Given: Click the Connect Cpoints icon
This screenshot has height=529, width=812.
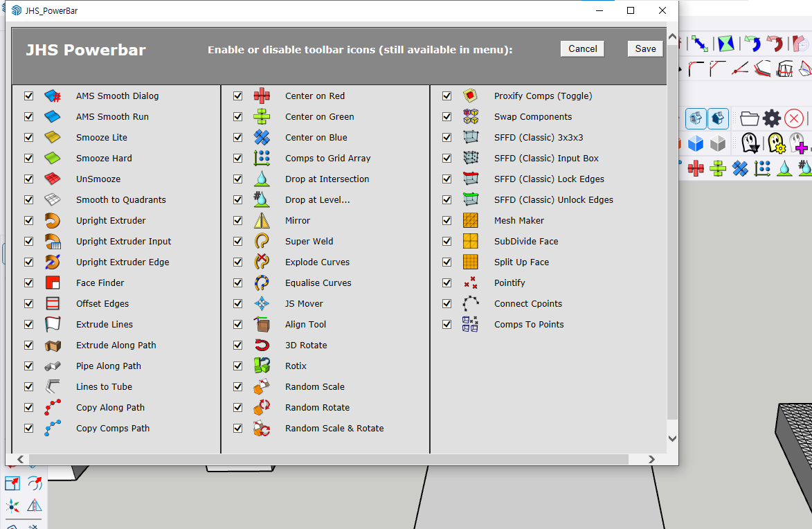Looking at the screenshot, I should (470, 303).
